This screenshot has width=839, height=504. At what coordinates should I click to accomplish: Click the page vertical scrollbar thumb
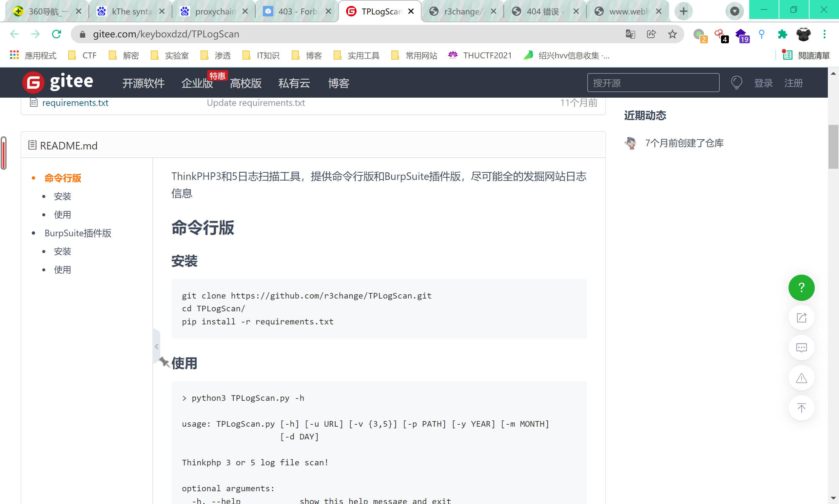point(833,147)
